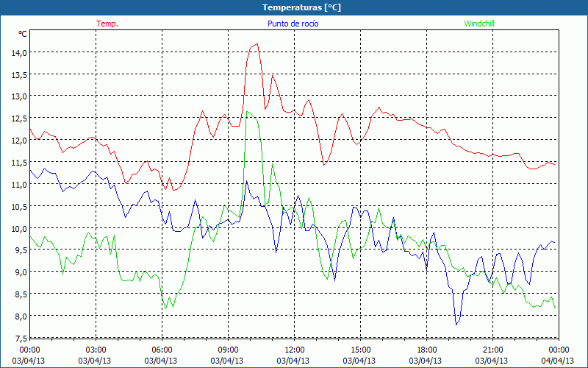Click the '13,5' y-axis value
588x368 pixels.
click(20, 75)
